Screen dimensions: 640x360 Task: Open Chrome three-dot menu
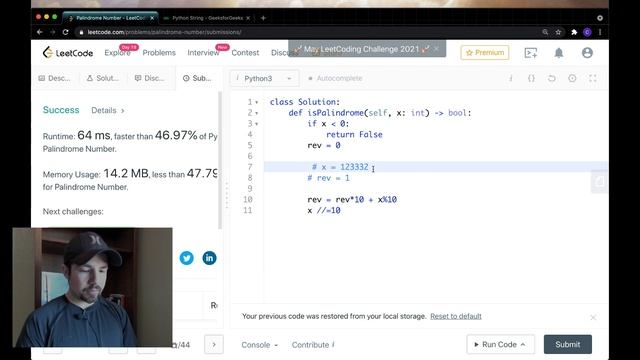pos(600,32)
